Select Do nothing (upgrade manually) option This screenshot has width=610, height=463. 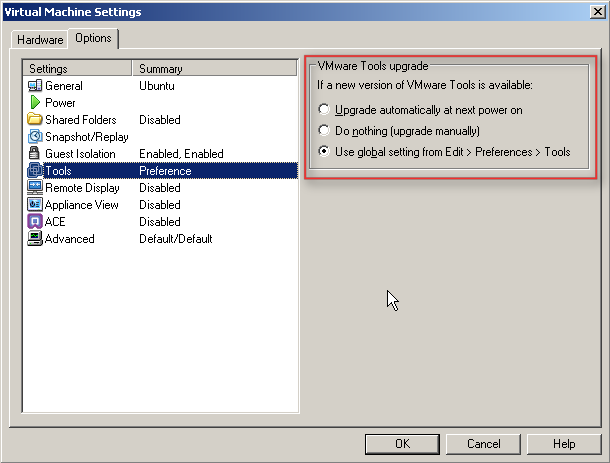tap(323, 131)
